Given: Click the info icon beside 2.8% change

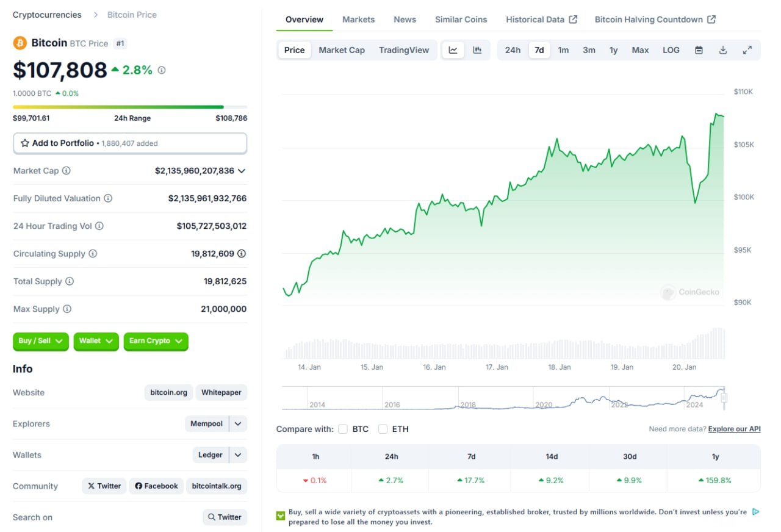Looking at the screenshot, I should (x=162, y=70).
